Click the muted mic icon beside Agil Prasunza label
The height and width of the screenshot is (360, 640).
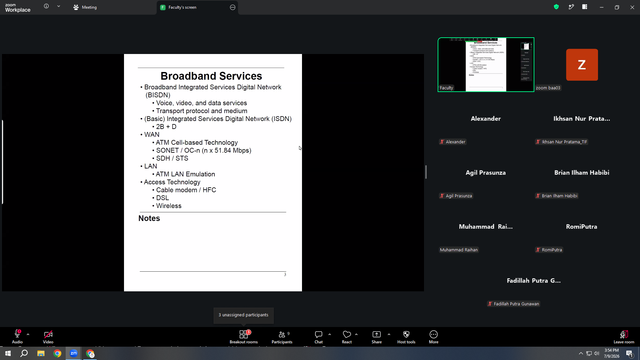pos(442,196)
